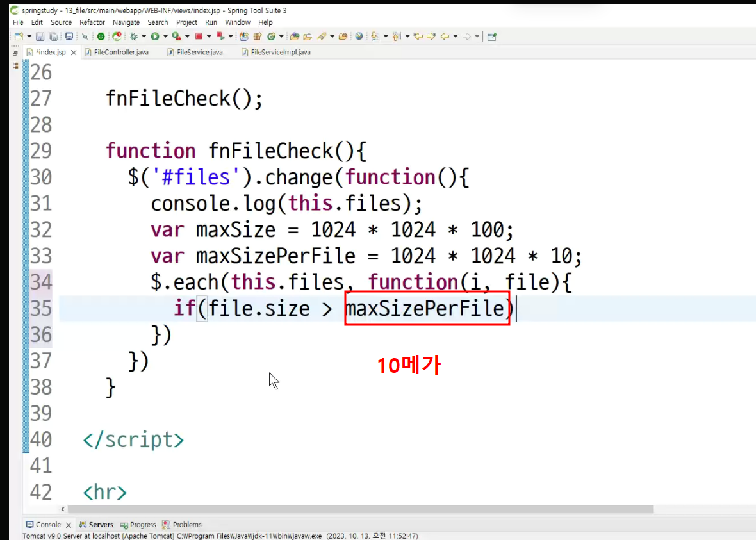Open the Web Browser globe icon
This screenshot has width=756, height=540.
pos(359,36)
